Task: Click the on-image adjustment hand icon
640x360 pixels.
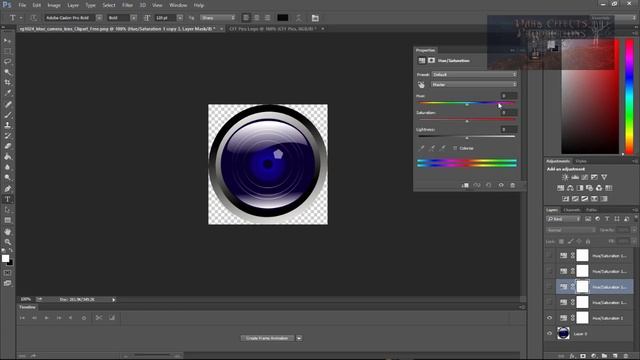Action: pos(421,85)
